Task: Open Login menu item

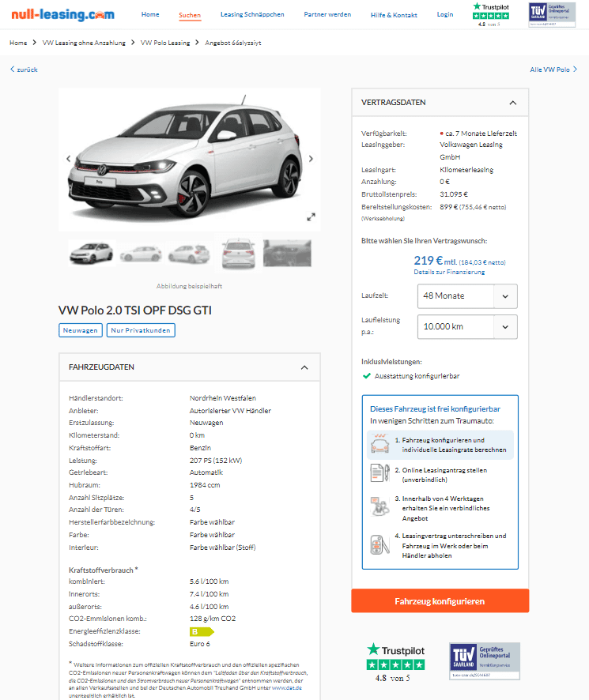Action: (444, 14)
